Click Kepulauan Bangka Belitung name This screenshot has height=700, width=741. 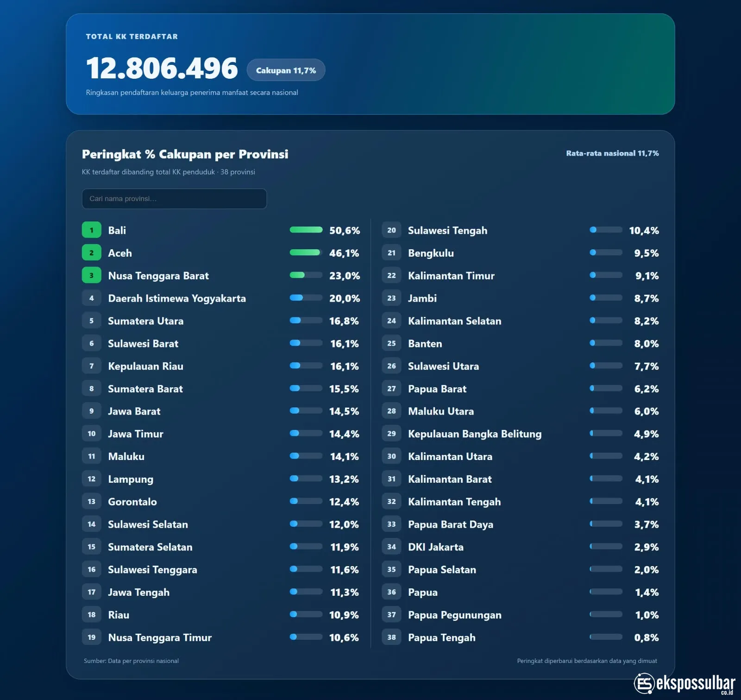coord(475,434)
